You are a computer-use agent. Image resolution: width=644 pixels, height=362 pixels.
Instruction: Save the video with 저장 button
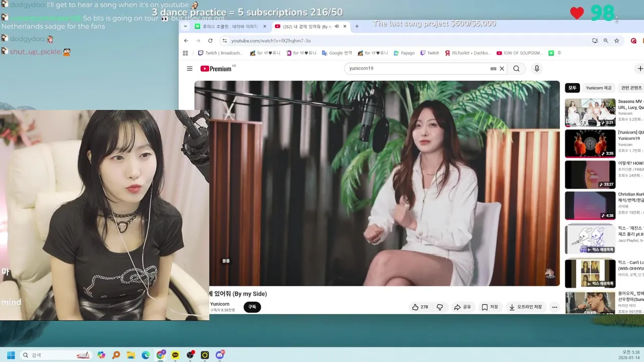490,307
